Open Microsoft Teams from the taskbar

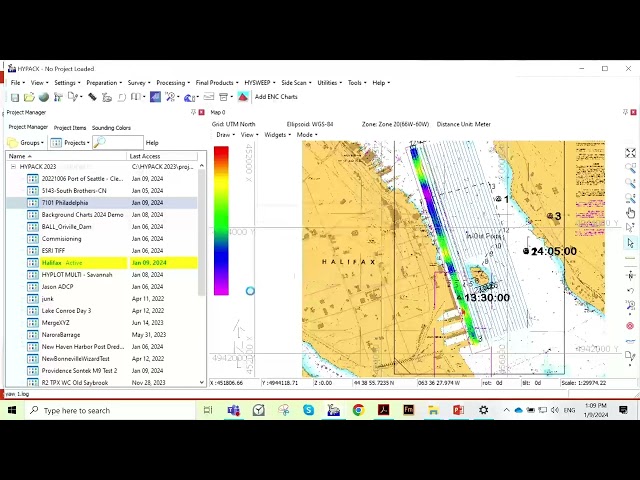[233, 410]
